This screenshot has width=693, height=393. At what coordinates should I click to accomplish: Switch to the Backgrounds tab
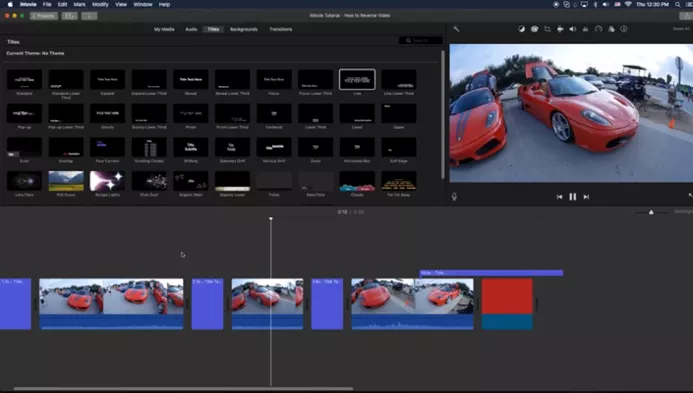(x=244, y=29)
